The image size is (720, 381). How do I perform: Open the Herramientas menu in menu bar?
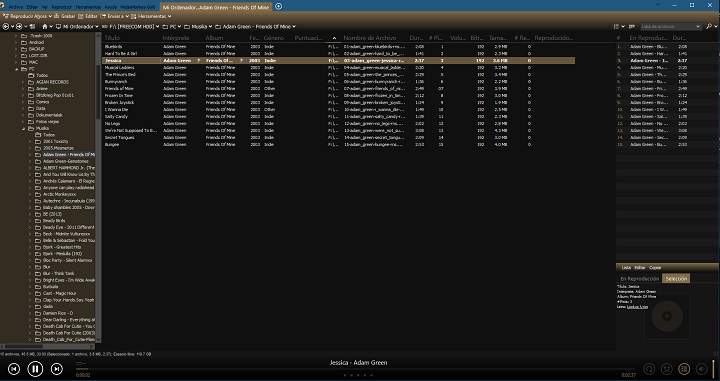(88, 7)
